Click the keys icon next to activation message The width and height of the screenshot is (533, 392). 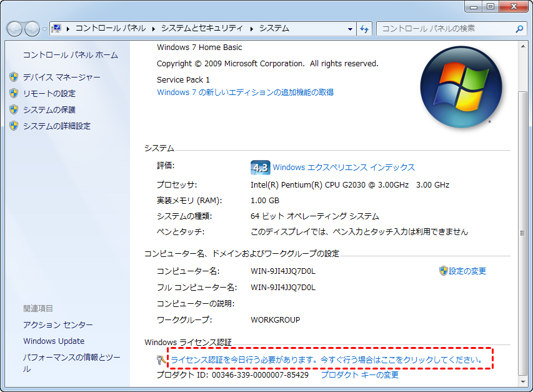pyautogui.click(x=161, y=359)
